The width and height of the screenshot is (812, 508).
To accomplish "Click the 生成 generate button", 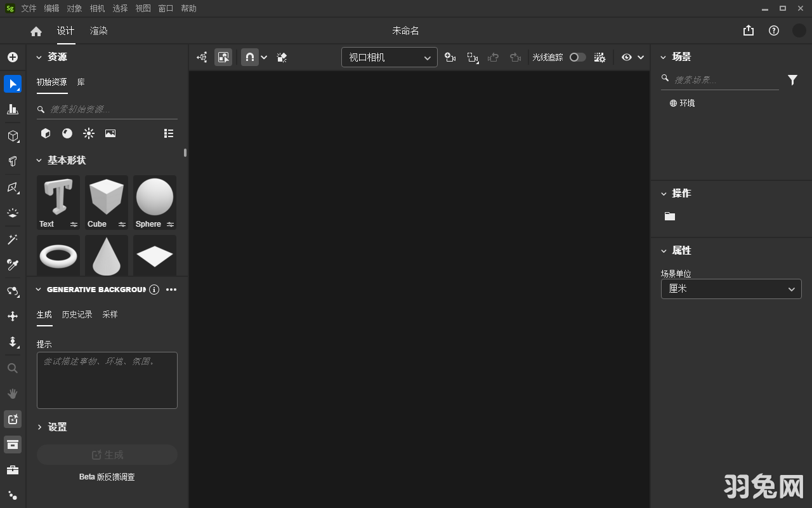I will [x=107, y=454].
